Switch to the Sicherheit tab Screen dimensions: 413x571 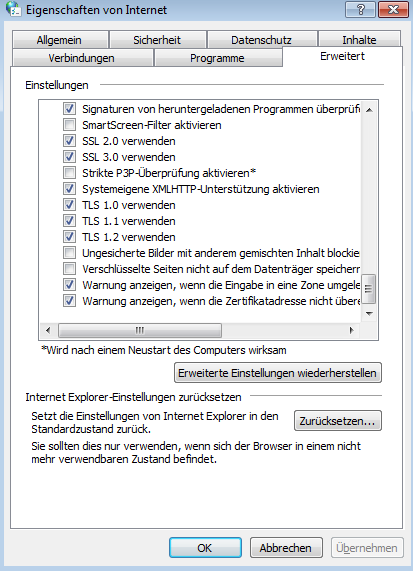tap(157, 40)
